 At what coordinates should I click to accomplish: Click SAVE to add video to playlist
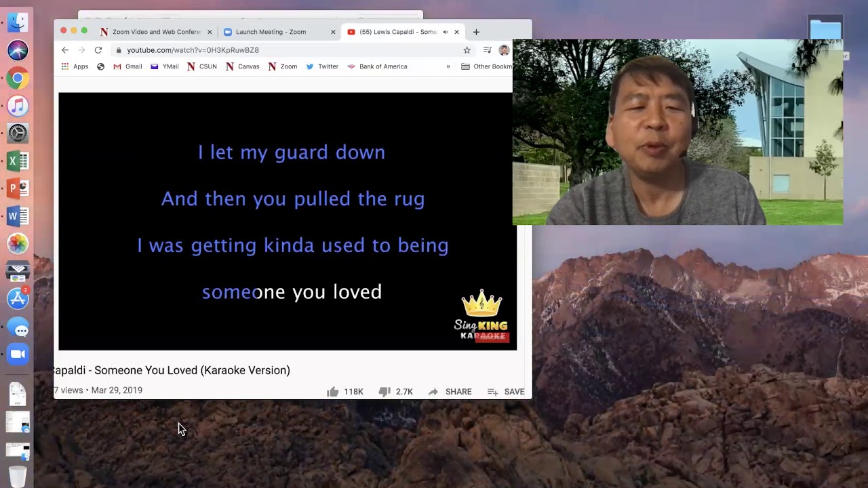[506, 392]
